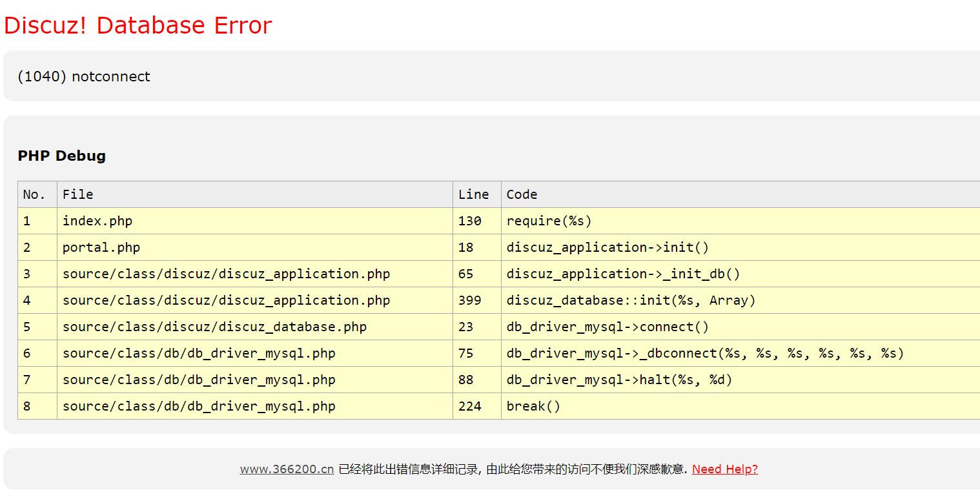Click the "PHP Debug" section title
The width and height of the screenshot is (980, 490).
(62, 156)
